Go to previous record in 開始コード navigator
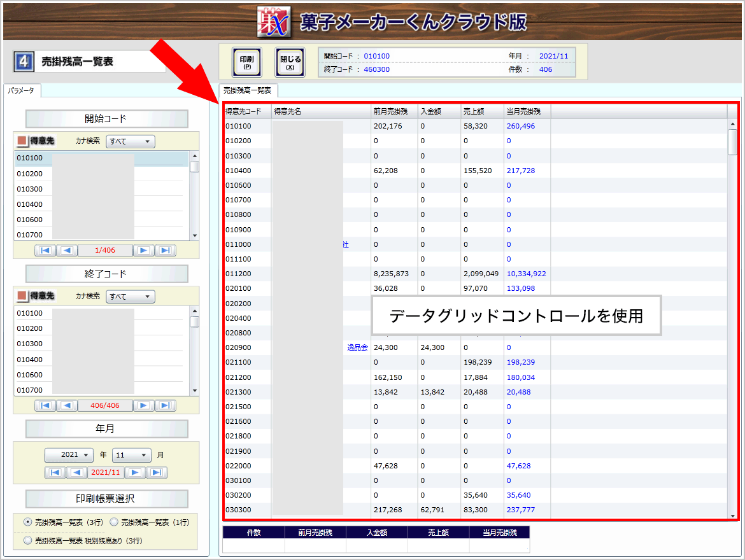This screenshot has height=560, width=745. [67, 250]
